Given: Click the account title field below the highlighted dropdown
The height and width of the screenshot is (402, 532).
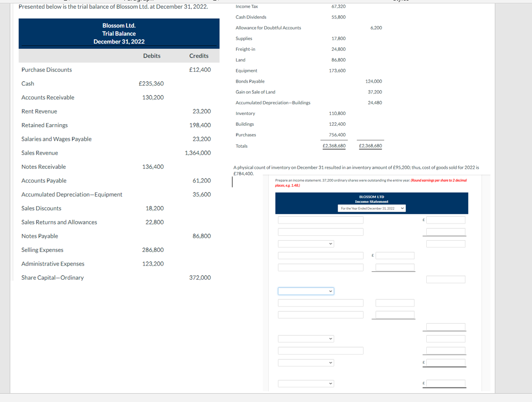Looking at the screenshot, I should pyautogui.click(x=321, y=303).
